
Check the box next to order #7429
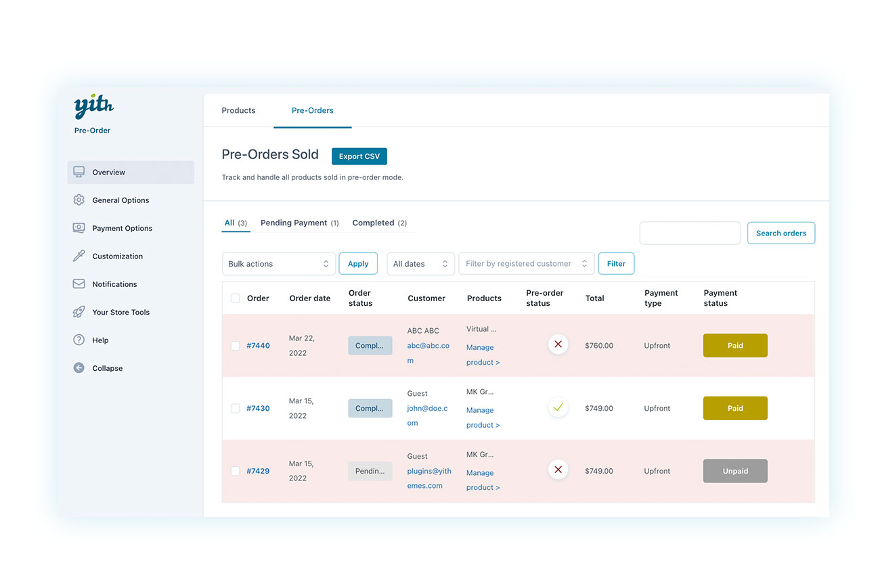235,471
